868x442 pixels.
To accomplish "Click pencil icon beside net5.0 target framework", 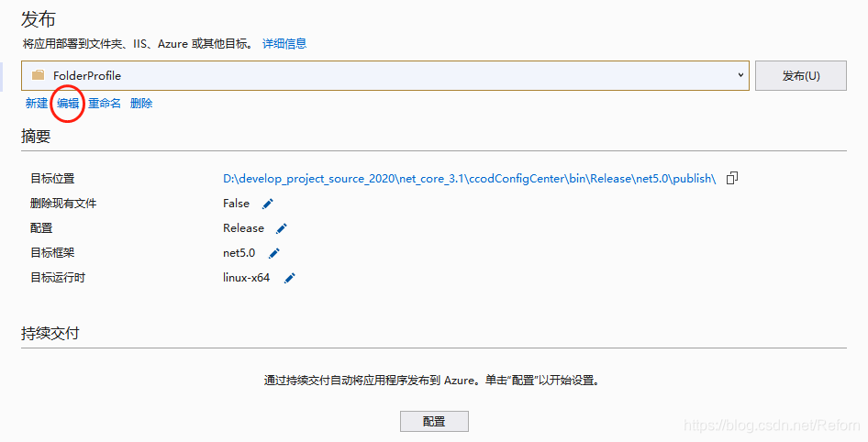I will pos(274,253).
